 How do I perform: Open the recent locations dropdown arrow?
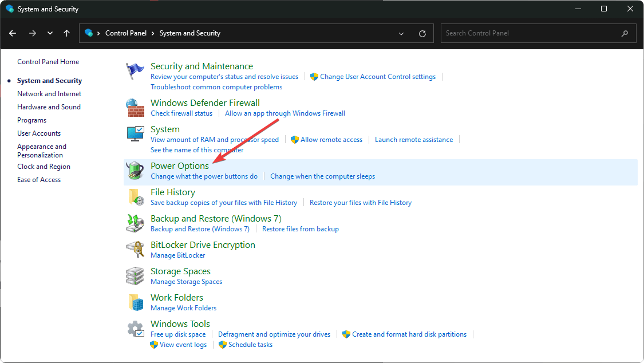pos(50,33)
